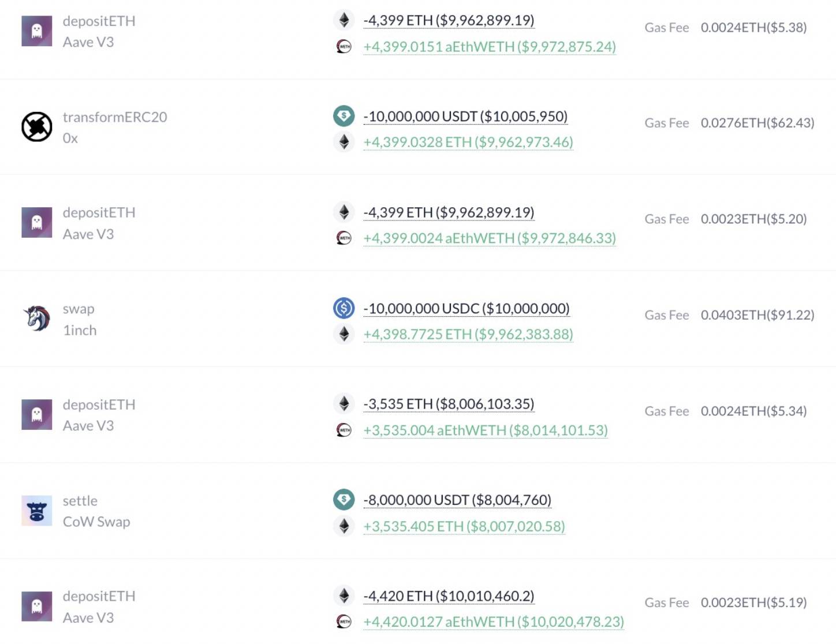Click the Aave ghost icon in top row
The image size is (836, 644).
[37, 31]
